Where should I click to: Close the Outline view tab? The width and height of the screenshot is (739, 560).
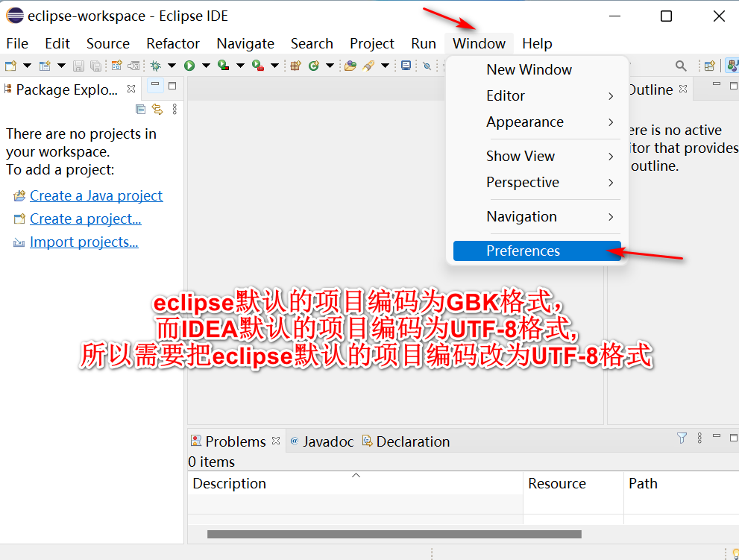tap(683, 89)
